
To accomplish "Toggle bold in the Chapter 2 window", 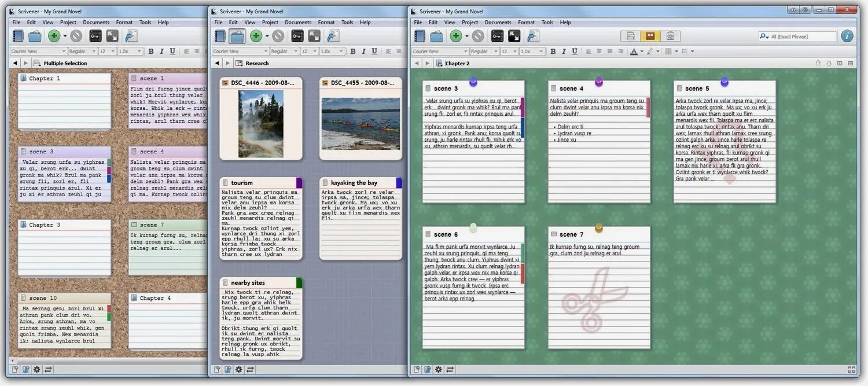I will (553, 52).
